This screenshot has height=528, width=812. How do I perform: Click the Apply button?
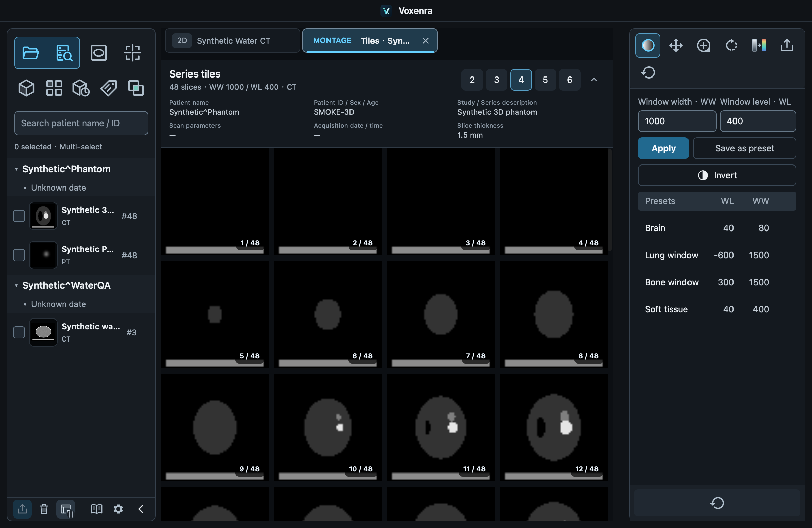point(663,148)
